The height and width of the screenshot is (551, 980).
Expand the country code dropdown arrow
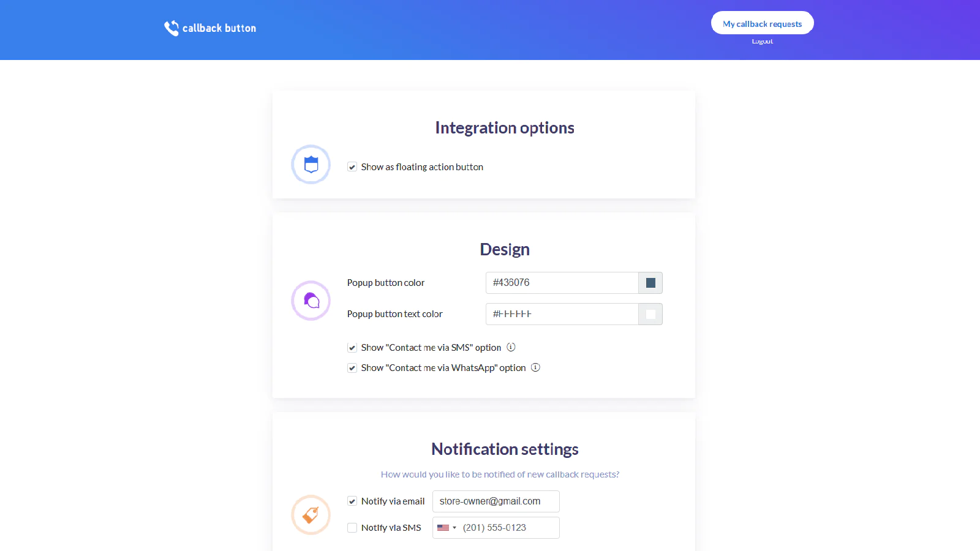pyautogui.click(x=454, y=528)
